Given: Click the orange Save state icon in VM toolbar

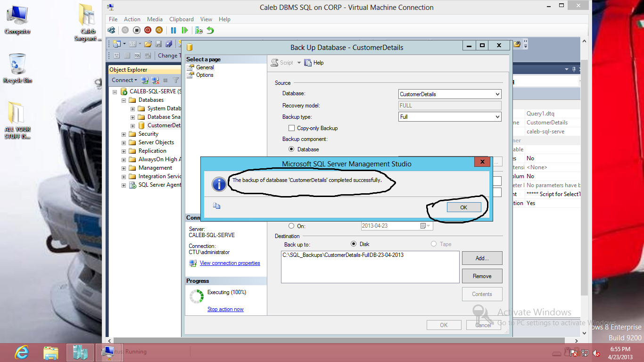Looking at the screenshot, I should click(x=159, y=30).
